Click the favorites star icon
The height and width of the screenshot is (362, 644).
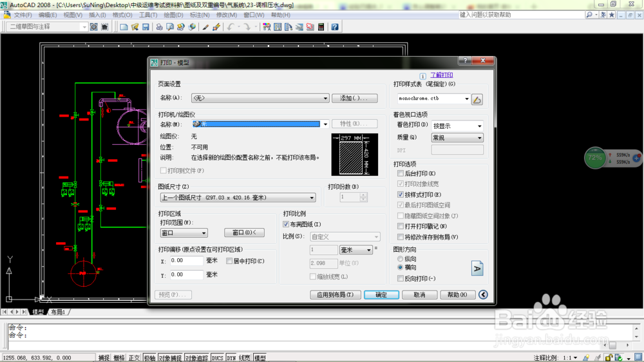click(x=612, y=15)
